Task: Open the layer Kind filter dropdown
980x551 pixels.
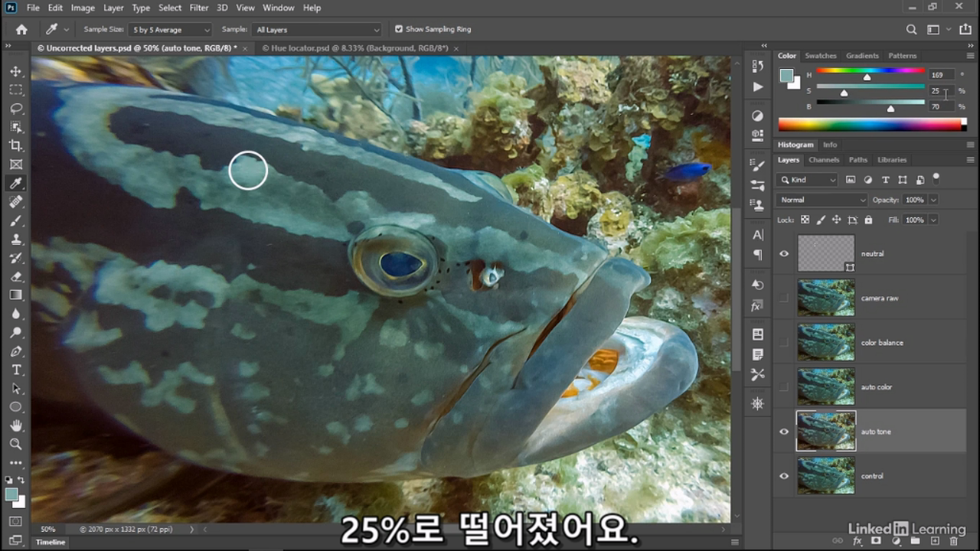Action: click(808, 180)
